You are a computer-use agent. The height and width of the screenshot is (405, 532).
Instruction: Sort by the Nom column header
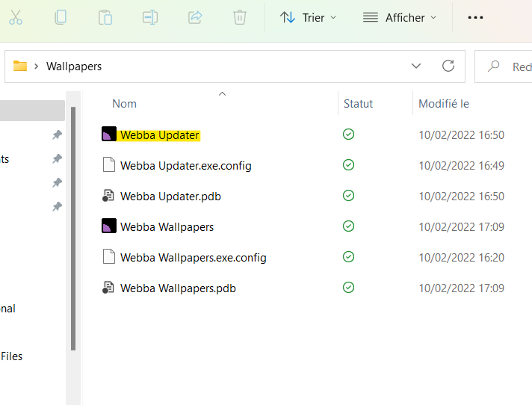click(125, 104)
